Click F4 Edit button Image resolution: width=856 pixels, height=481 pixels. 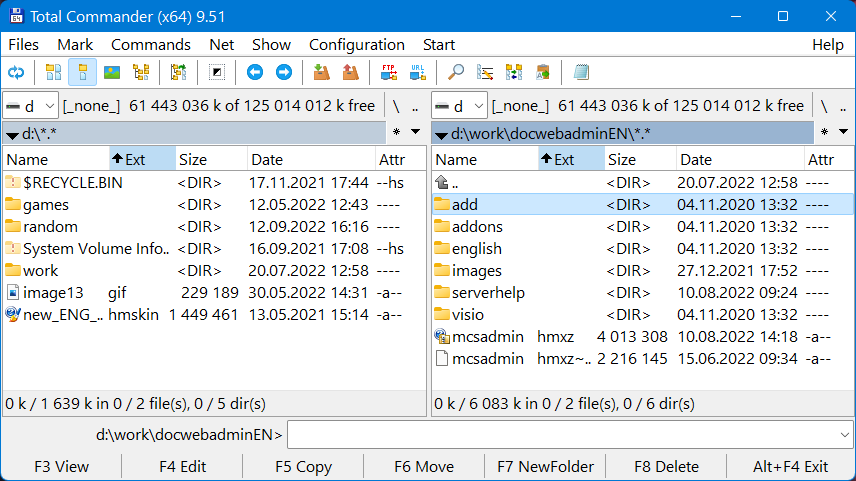[182, 467]
